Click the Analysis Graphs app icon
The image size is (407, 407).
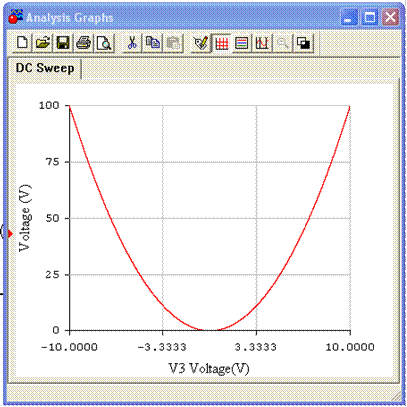(16, 17)
